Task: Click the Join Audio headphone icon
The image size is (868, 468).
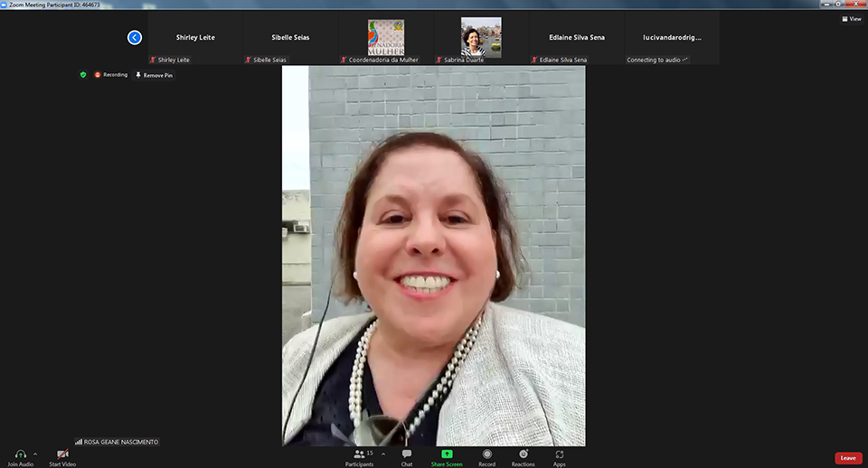Action: (20, 454)
